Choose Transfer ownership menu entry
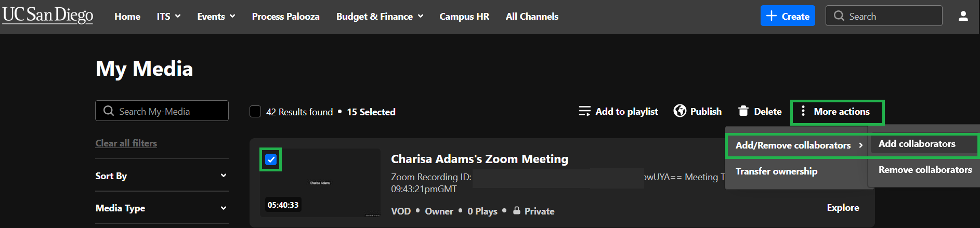980x228 pixels. [776, 171]
